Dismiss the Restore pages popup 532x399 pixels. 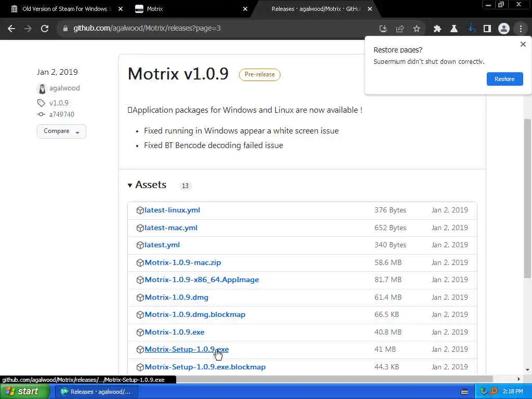[523, 44]
